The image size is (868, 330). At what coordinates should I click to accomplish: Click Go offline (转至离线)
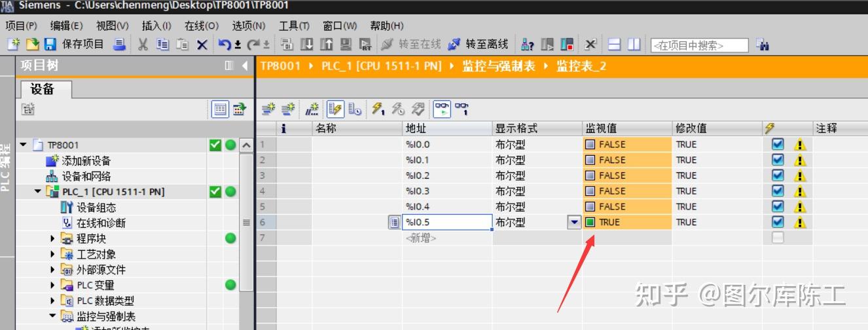coord(478,45)
